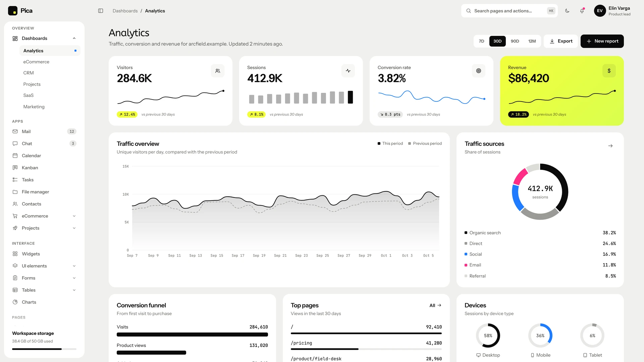The height and width of the screenshot is (362, 644).
Task: Click the /product/field-desk page row
Action: 366,359
